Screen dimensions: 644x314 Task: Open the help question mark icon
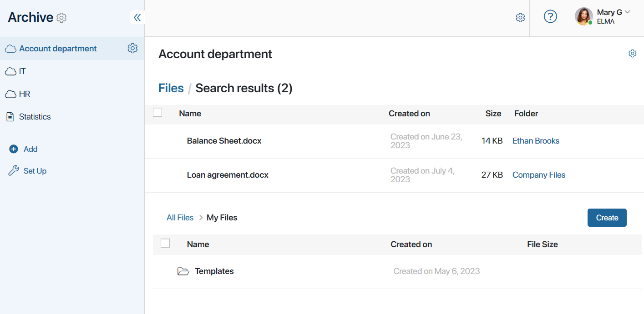point(551,17)
